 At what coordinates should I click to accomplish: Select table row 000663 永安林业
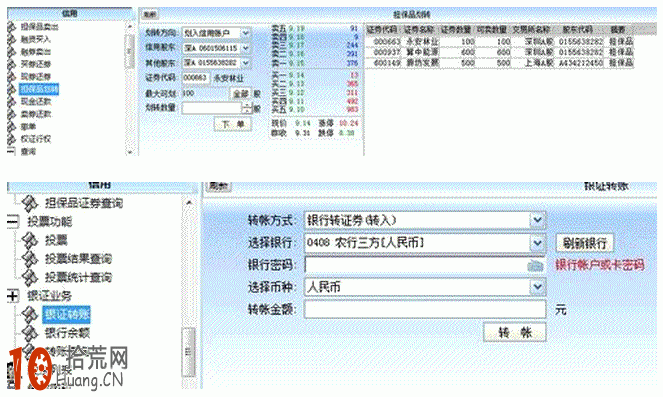tap(499, 42)
